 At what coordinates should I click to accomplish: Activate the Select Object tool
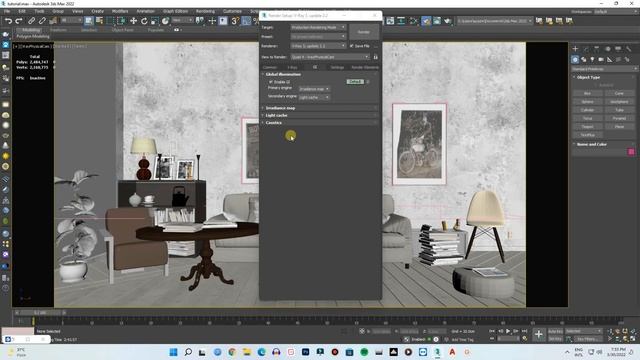click(89, 21)
